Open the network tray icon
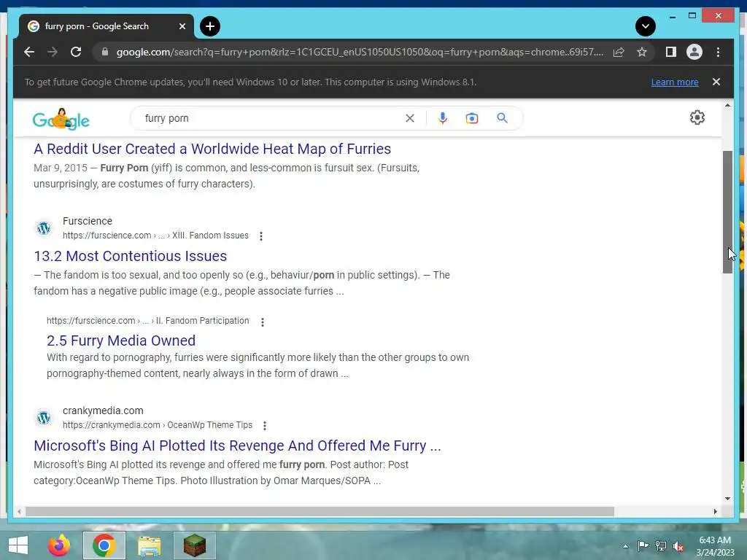This screenshot has height=560, width=747. click(661, 546)
